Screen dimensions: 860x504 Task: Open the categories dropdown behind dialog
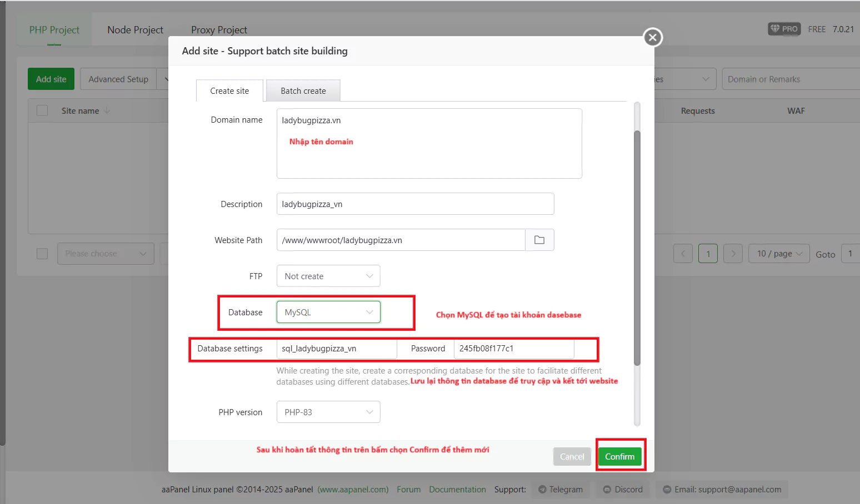coord(684,79)
